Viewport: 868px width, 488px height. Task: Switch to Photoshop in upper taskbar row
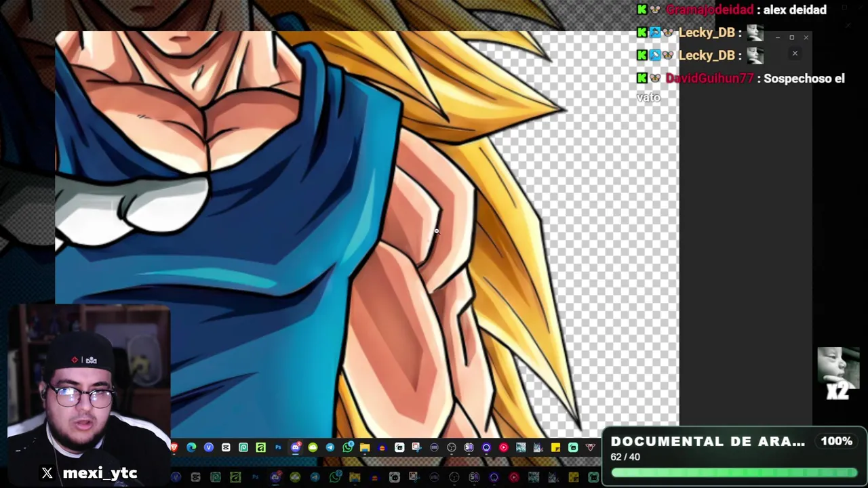(278, 447)
